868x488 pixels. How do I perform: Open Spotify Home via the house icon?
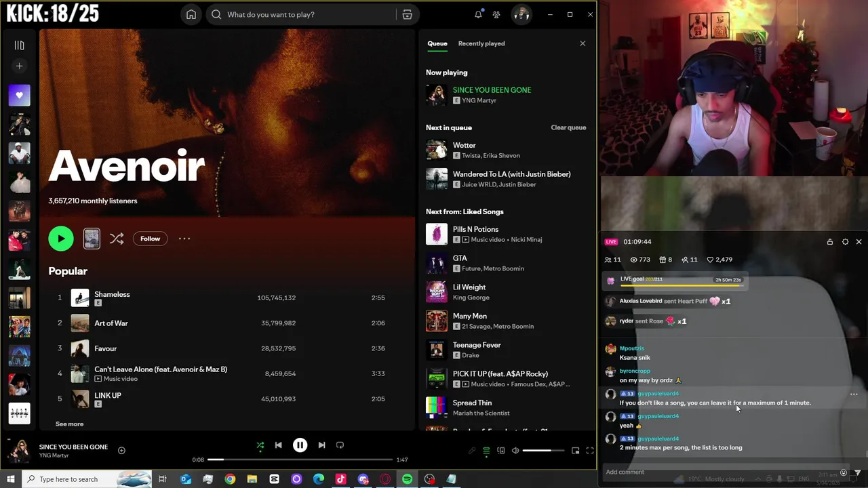pos(191,14)
